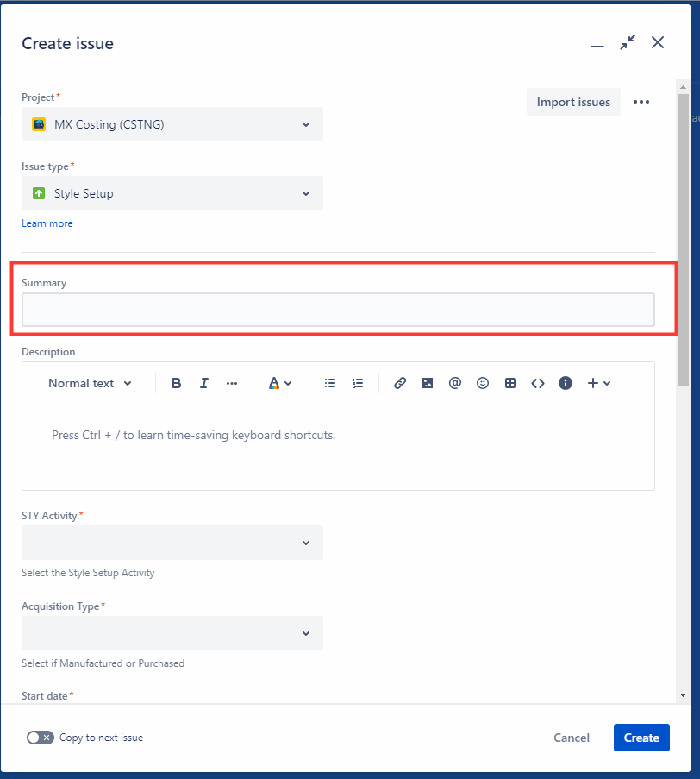Open the Normal text style dropdown
The width and height of the screenshot is (700, 779).
pyautogui.click(x=90, y=383)
